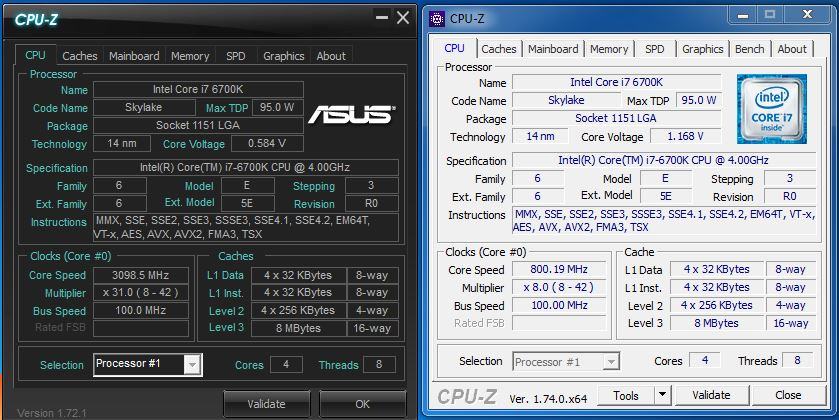Click Name field in dark window
This screenshot has height=420, width=839.
[198, 89]
